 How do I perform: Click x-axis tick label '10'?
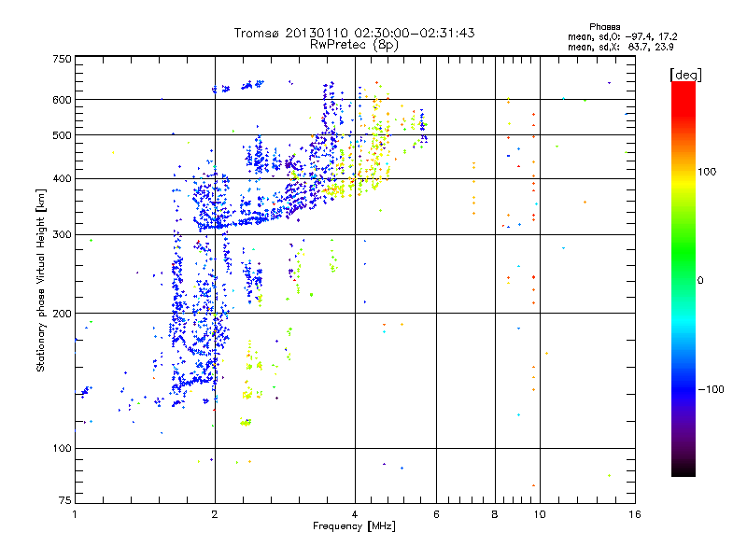(x=540, y=514)
